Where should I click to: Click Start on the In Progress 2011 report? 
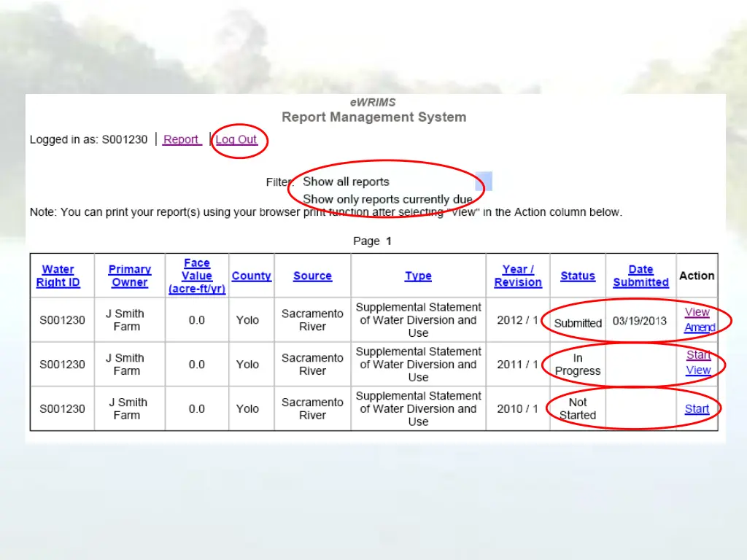[x=698, y=355]
